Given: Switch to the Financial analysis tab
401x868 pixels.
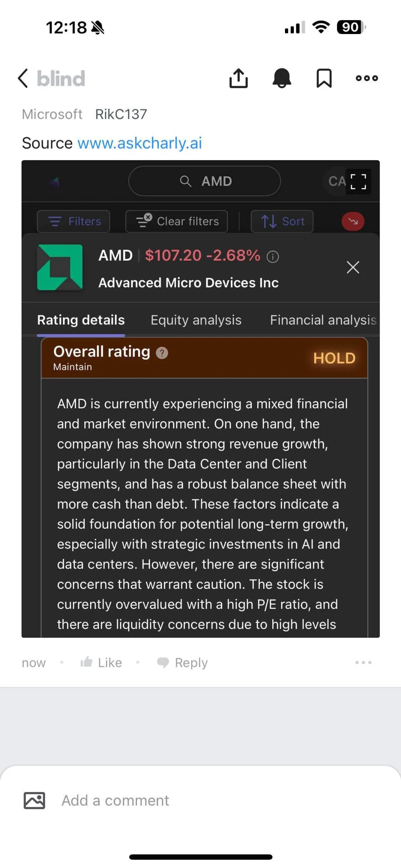Looking at the screenshot, I should (323, 320).
